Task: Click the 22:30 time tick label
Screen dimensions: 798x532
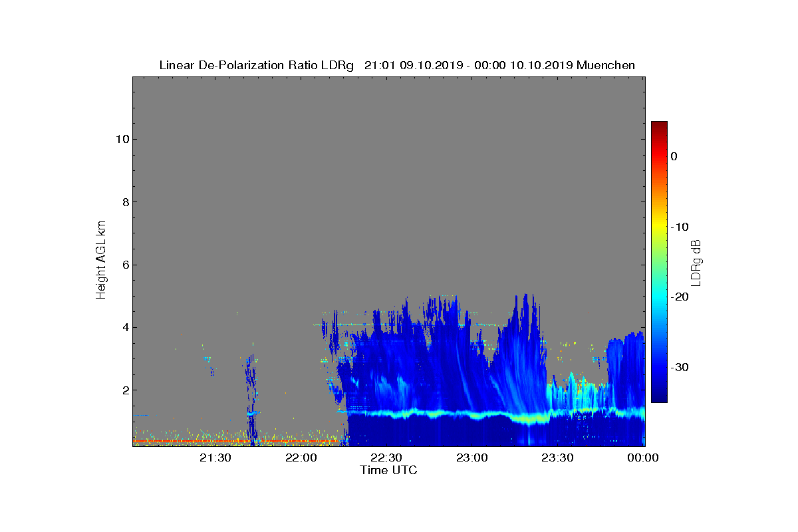Action: (387, 458)
